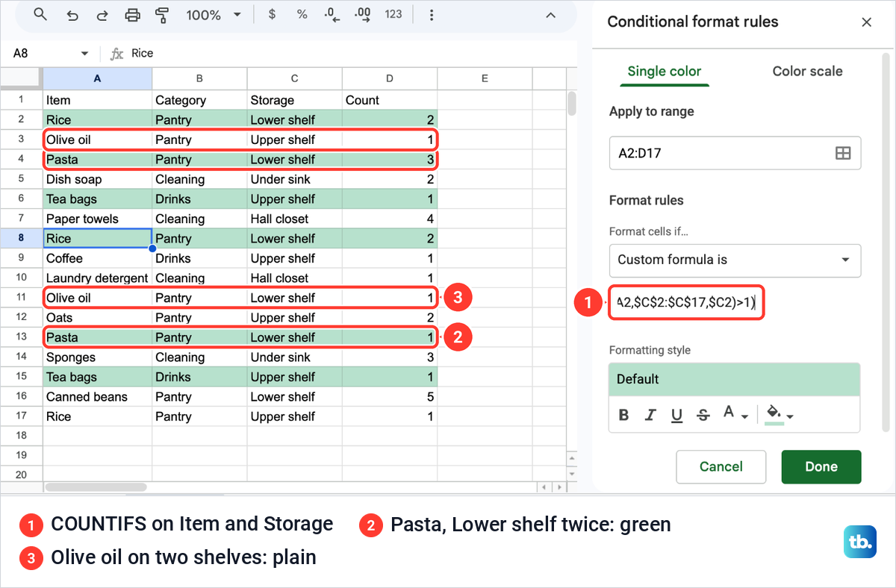Select the Sponges cell
896x588 pixels.
[97, 357]
